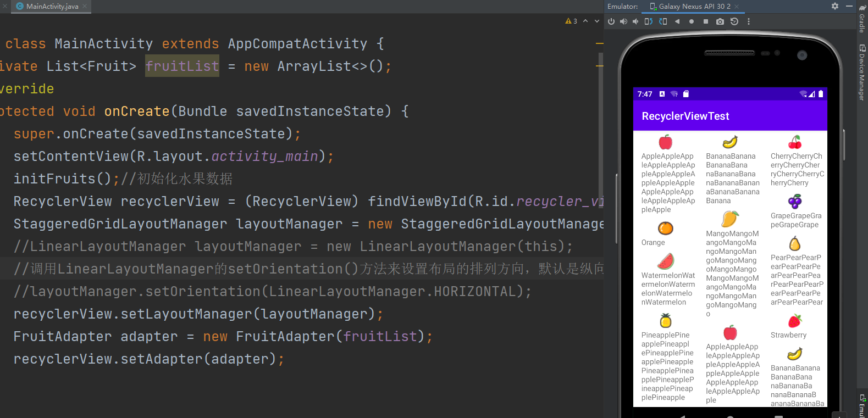The height and width of the screenshot is (418, 868).
Task: Click the 'WatermelonWatermelon' item text
Action: tap(668, 289)
